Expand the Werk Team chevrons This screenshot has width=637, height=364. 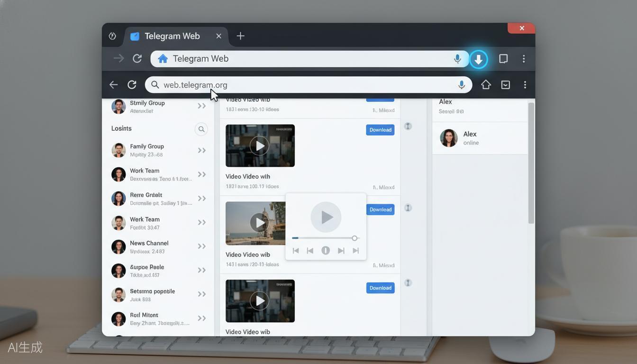tap(202, 223)
